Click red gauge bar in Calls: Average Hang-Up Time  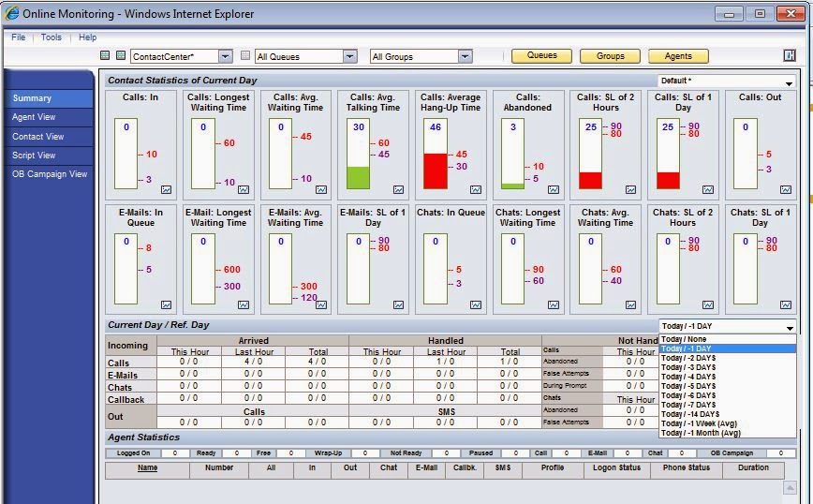tap(435, 171)
